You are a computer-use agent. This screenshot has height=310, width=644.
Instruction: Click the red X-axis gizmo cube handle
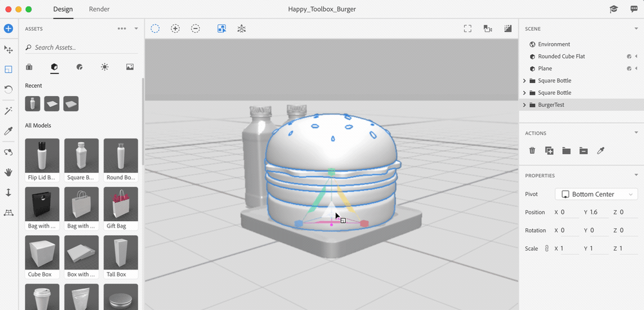pyautogui.click(x=365, y=223)
